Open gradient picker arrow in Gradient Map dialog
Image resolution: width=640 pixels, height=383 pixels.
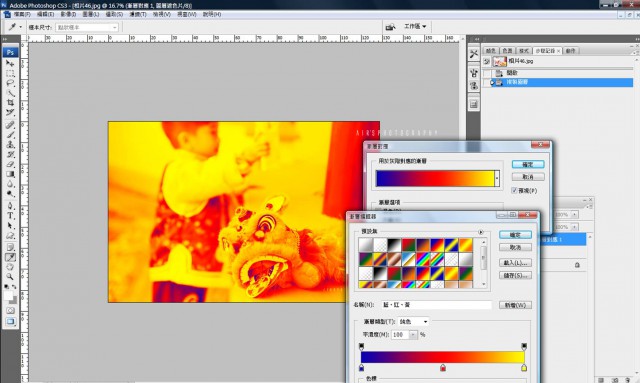click(x=497, y=178)
